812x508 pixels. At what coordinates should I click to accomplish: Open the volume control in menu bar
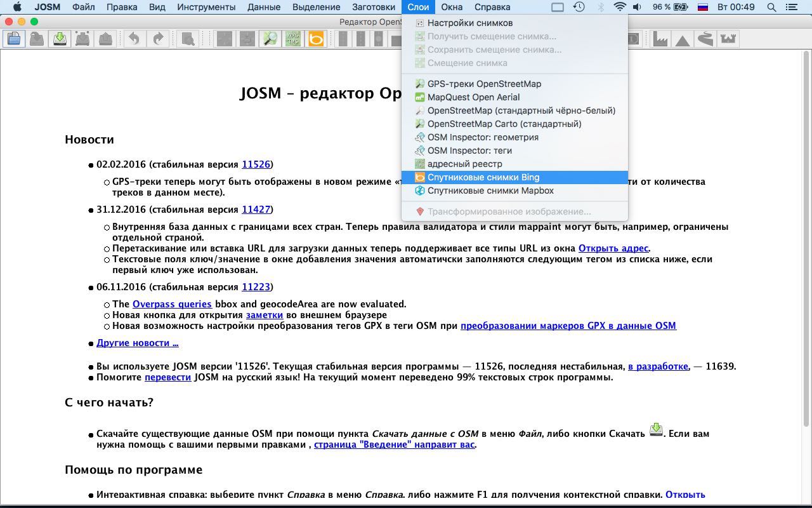click(x=637, y=7)
